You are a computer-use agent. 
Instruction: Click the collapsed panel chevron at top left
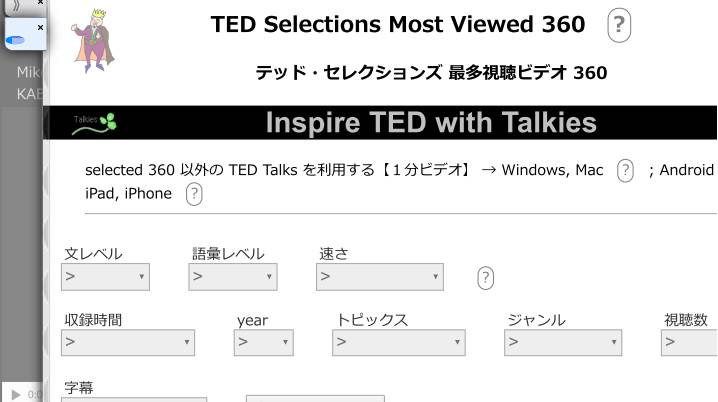14,4
